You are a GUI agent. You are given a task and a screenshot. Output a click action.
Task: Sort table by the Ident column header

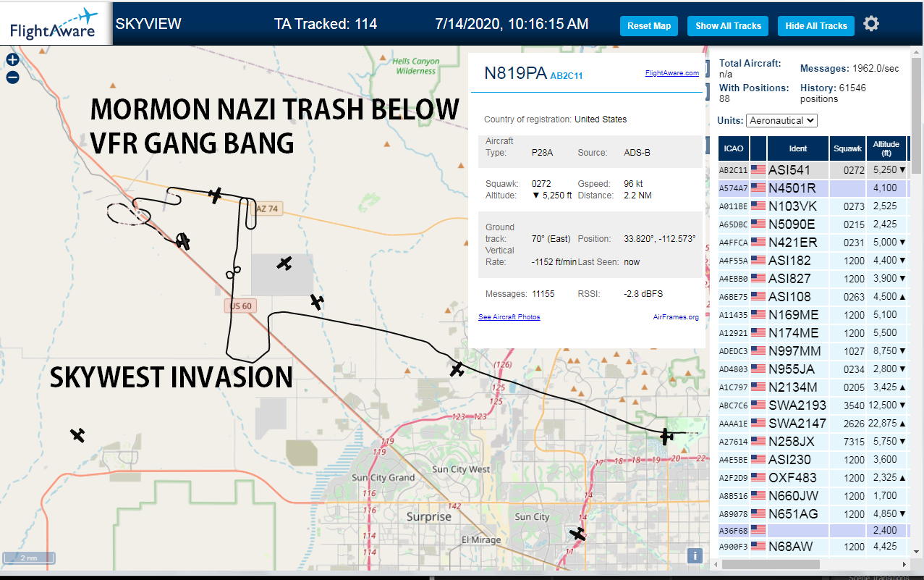[798, 148]
